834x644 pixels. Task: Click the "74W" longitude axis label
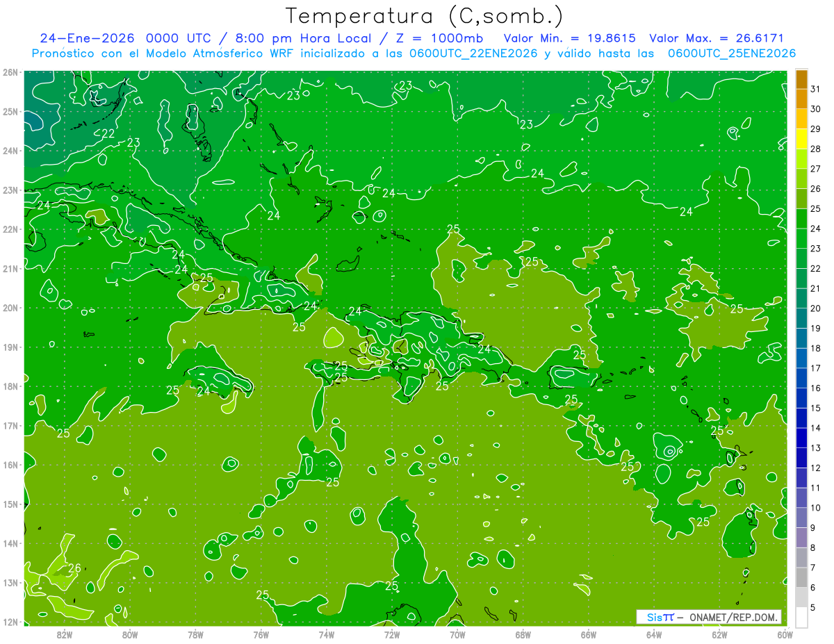click(x=327, y=634)
